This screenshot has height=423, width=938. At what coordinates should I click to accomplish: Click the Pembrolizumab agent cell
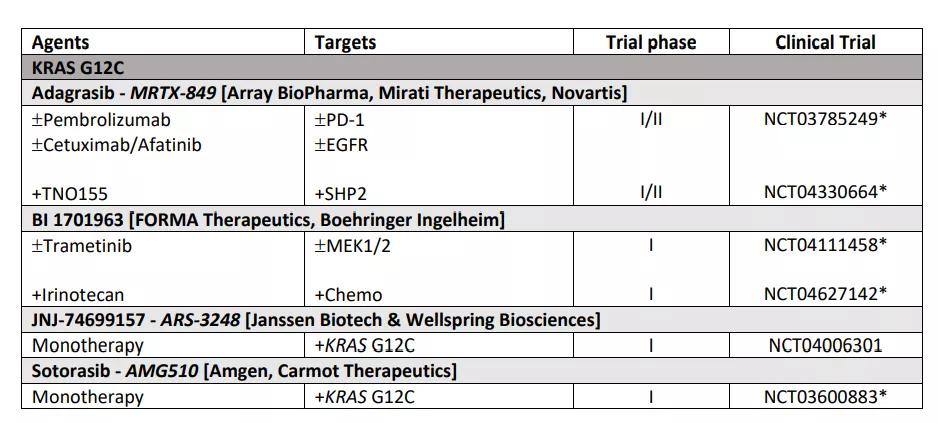tap(101, 120)
